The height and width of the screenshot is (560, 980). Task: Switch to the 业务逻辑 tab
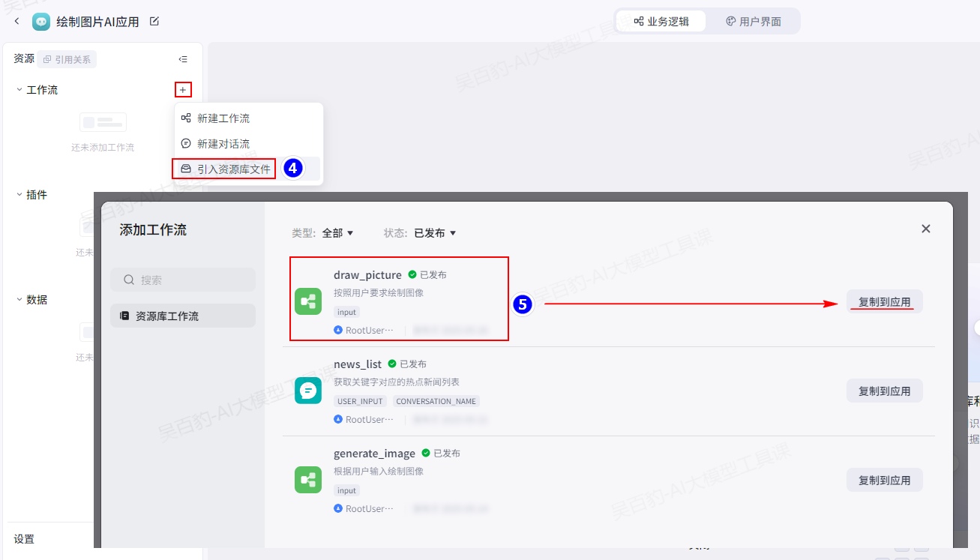tap(661, 22)
